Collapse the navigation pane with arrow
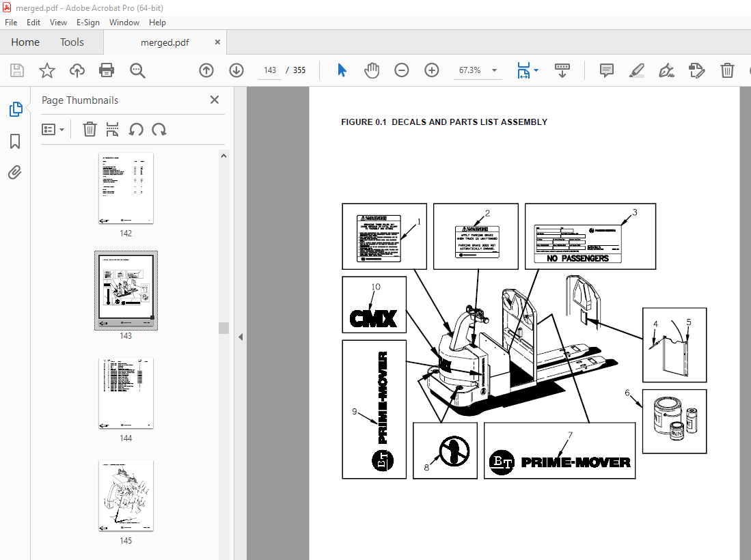This screenshot has width=751, height=560. point(241,337)
